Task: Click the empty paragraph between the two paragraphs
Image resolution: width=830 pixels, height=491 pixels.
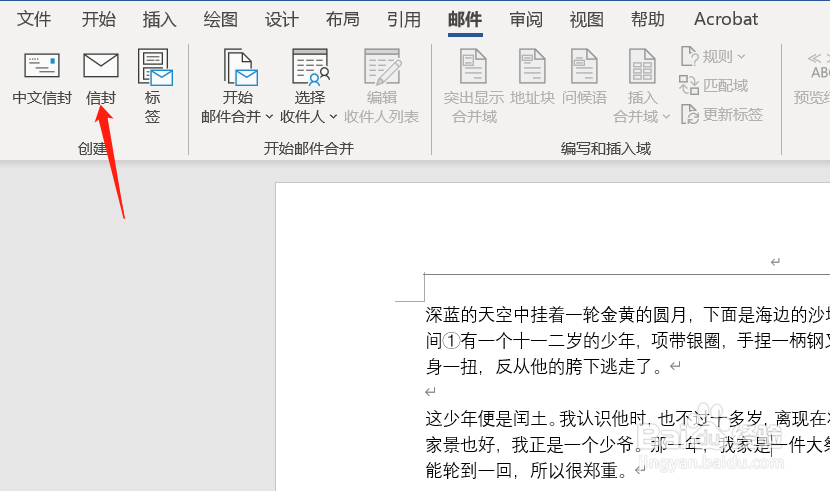Action: point(430,392)
